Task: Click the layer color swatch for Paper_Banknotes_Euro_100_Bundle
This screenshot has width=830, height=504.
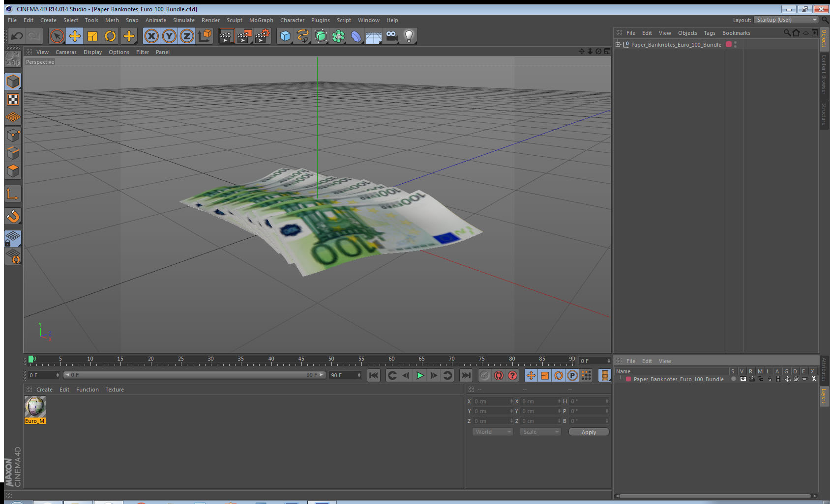Action: click(628, 379)
